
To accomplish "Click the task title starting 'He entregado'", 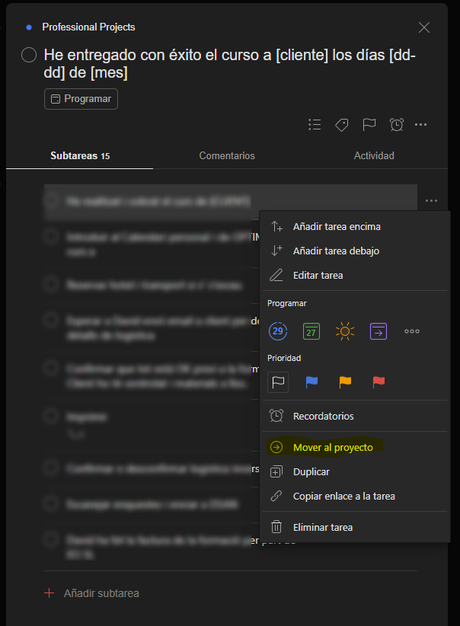I will tap(230, 64).
